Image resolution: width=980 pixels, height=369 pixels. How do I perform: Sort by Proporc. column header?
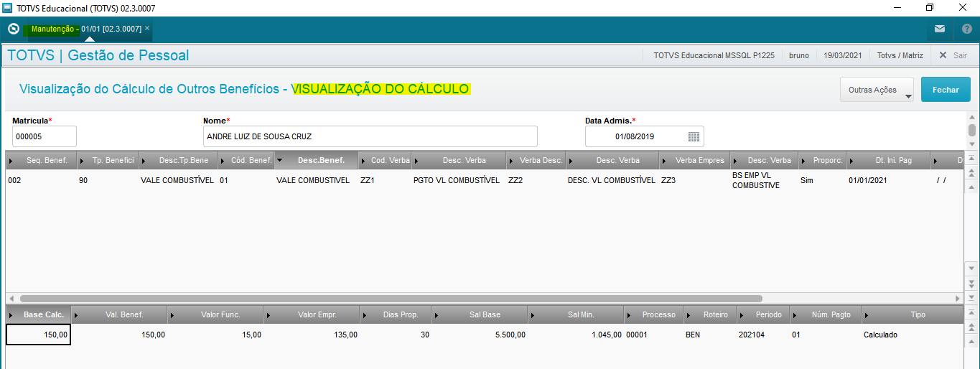(823, 160)
